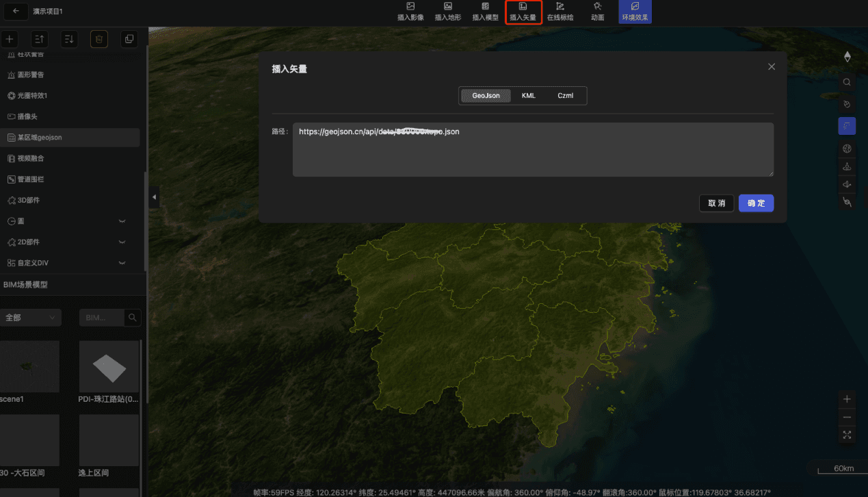Click the compass icon on right toolbar
This screenshot has width=868, height=497.
(x=847, y=57)
